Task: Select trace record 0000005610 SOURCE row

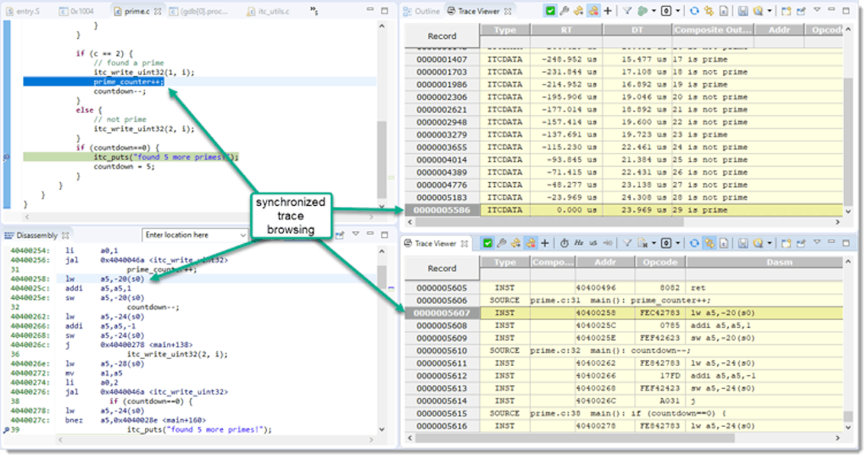Action: coord(624,351)
